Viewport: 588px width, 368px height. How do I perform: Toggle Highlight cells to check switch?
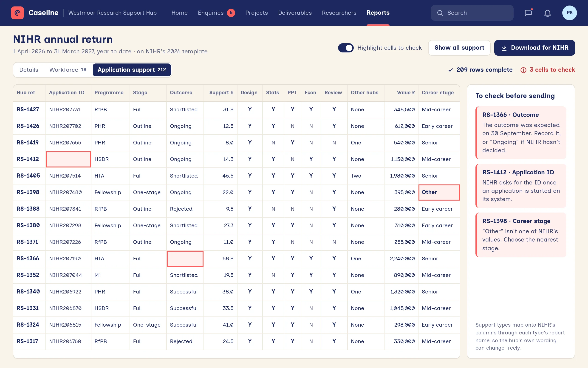345,48
